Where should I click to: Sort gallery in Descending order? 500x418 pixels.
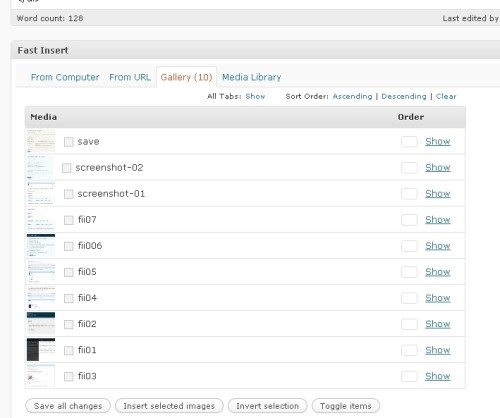tap(404, 96)
